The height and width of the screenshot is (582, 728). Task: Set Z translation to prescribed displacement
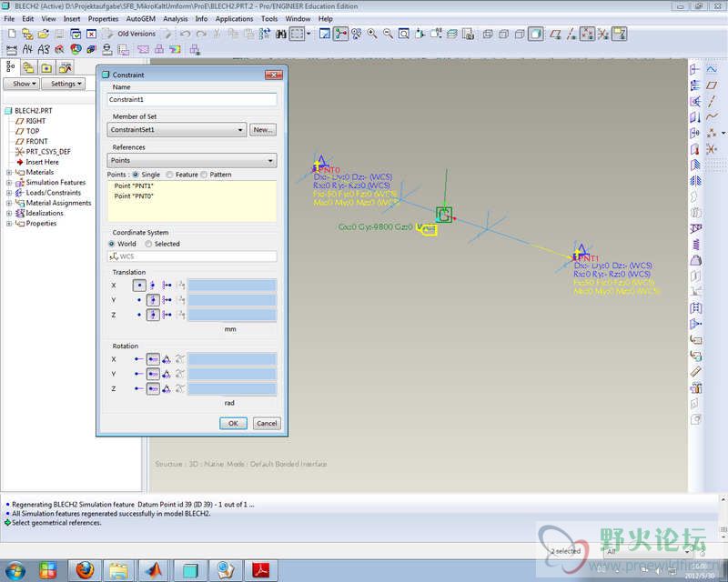(x=167, y=316)
